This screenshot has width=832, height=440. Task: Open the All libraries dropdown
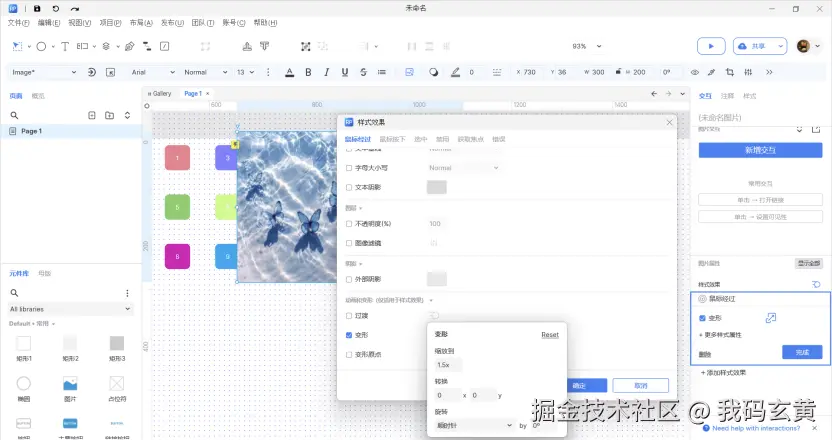(x=70, y=309)
